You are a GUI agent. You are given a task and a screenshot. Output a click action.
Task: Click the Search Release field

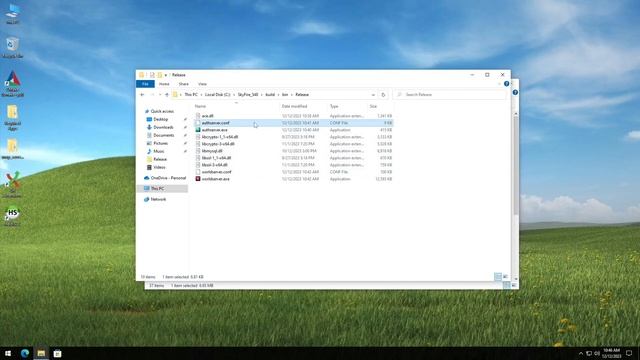[x=450, y=95]
